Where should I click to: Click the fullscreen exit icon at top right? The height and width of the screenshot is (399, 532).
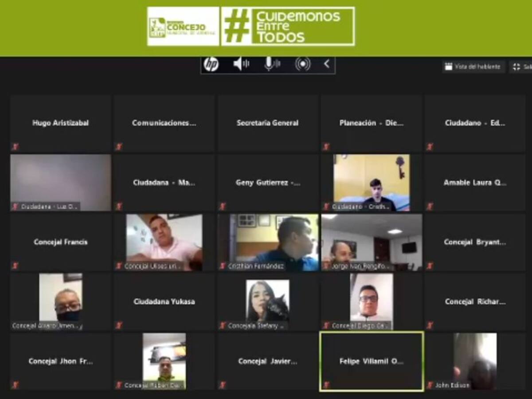pyautogui.click(x=517, y=67)
